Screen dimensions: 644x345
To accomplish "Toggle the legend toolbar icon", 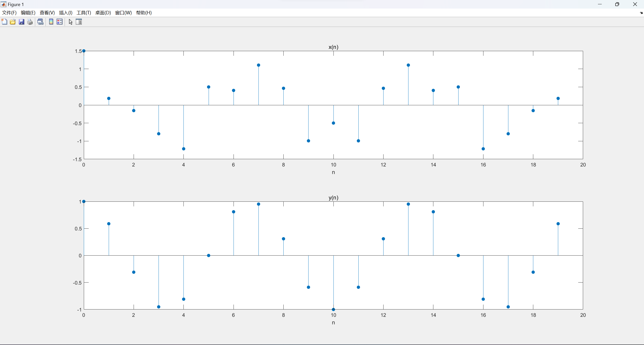I will pyautogui.click(x=60, y=22).
